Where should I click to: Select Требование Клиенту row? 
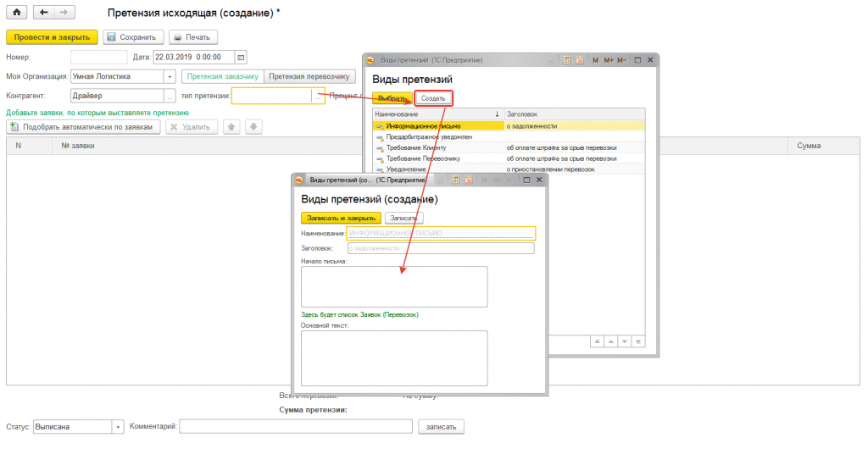tap(509, 147)
